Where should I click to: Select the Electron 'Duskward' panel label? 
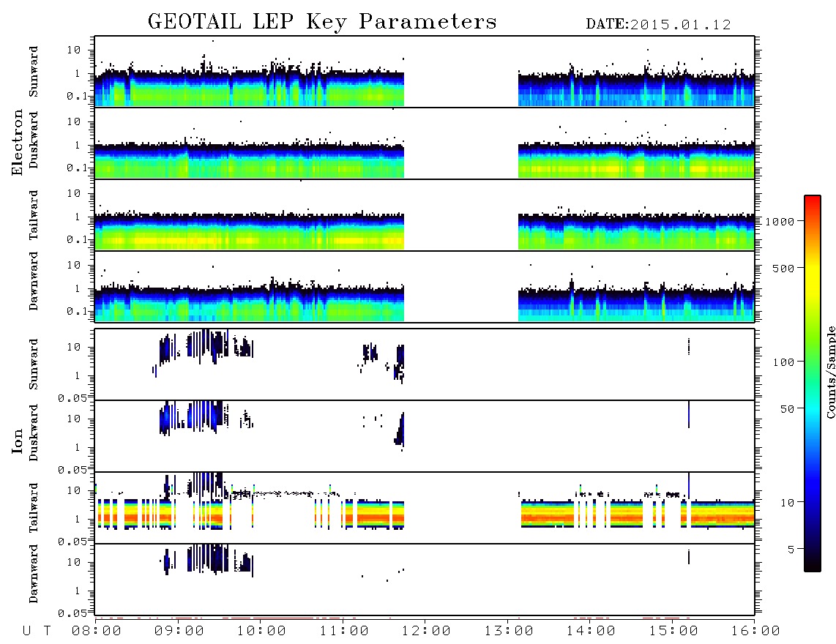pyautogui.click(x=34, y=141)
